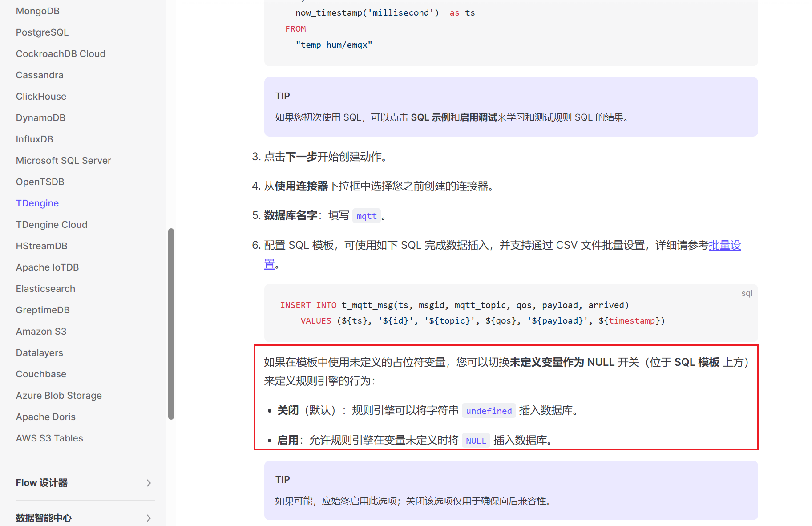Image resolution: width=812 pixels, height=526 pixels.
Task: Navigate to Apache IoTDB page
Action: pos(47,267)
